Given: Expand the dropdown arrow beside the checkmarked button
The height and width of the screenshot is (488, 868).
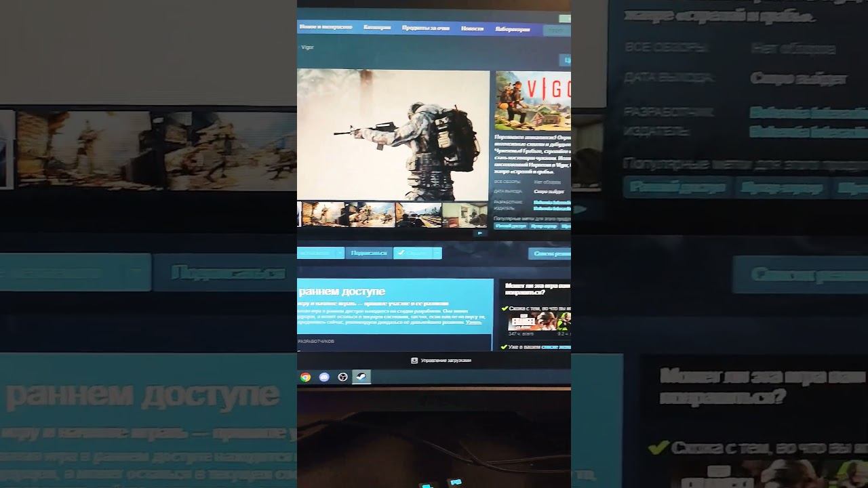Looking at the screenshot, I should [437, 253].
